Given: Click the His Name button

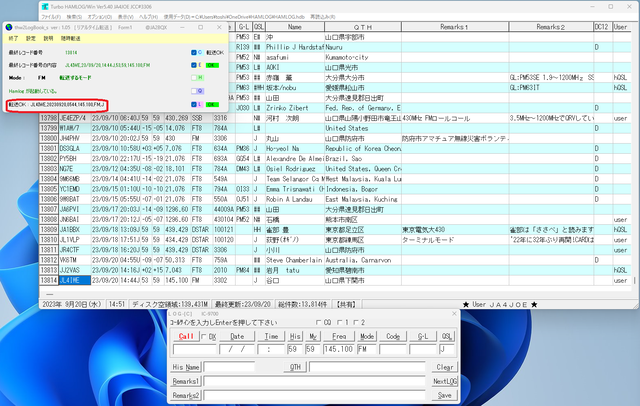Looking at the screenshot, I should 186,367.
